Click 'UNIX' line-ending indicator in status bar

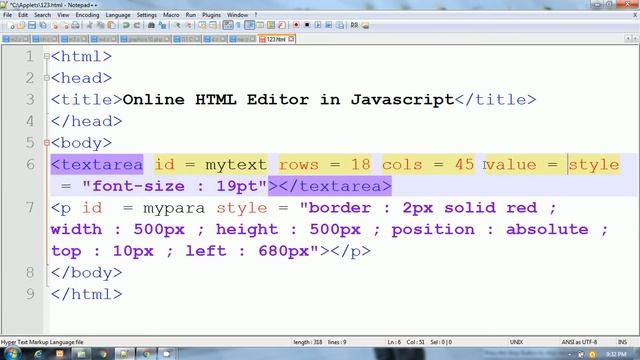coord(516,342)
